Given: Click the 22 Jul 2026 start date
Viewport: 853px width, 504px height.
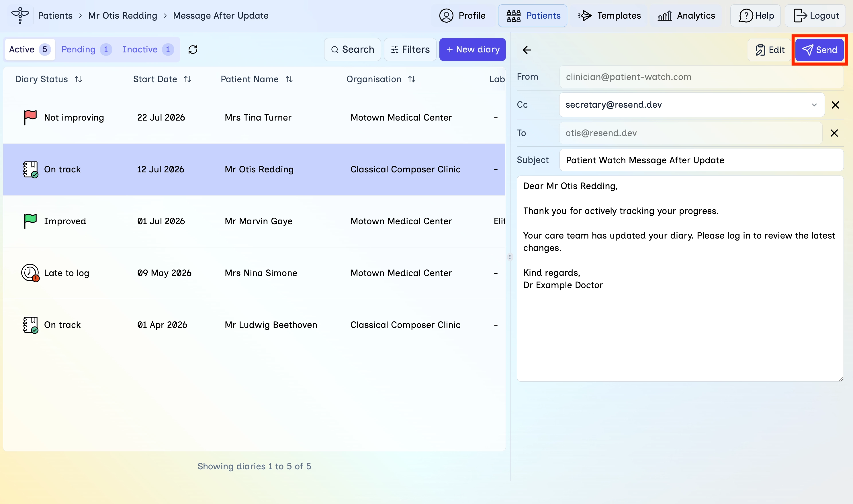Looking at the screenshot, I should [161, 117].
